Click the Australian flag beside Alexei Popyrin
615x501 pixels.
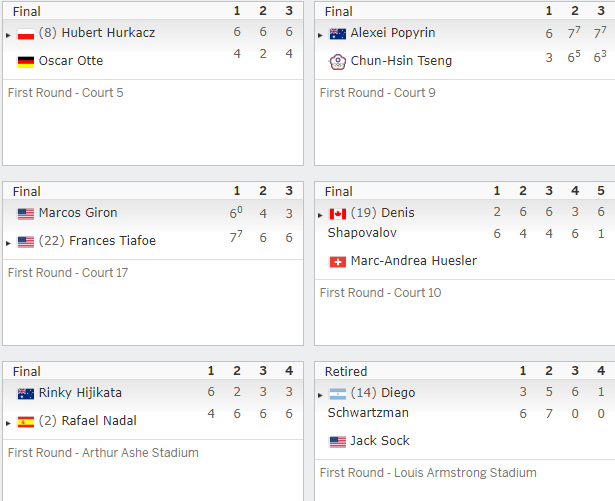point(338,34)
